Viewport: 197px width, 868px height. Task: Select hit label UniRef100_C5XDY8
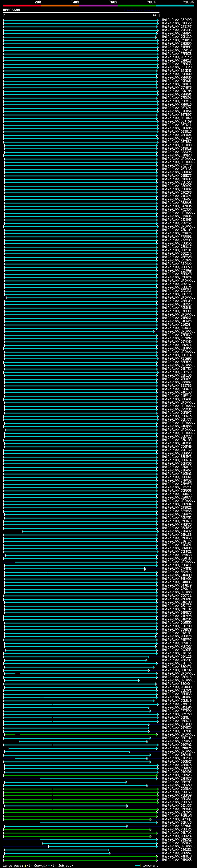pos(177,40)
